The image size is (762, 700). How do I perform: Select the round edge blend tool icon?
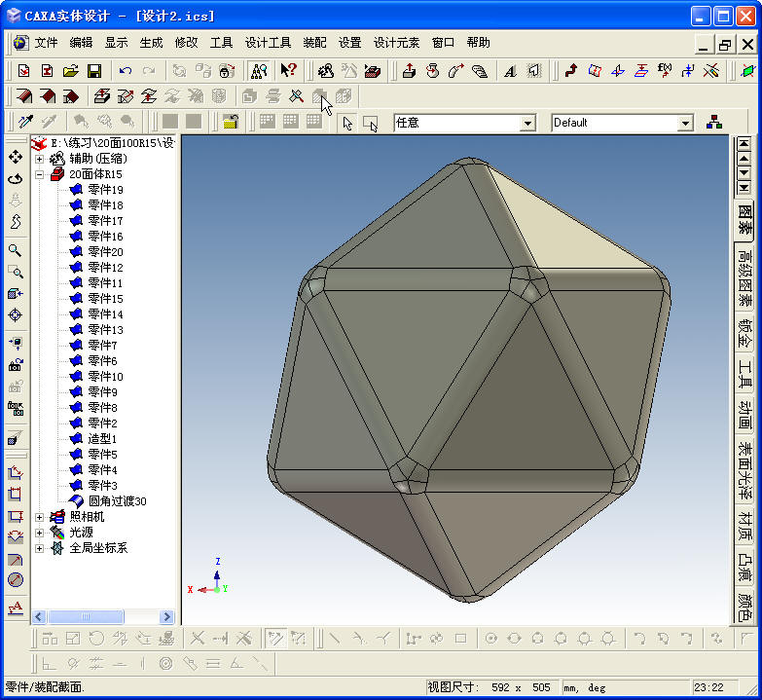pyautogui.click(x=23, y=96)
